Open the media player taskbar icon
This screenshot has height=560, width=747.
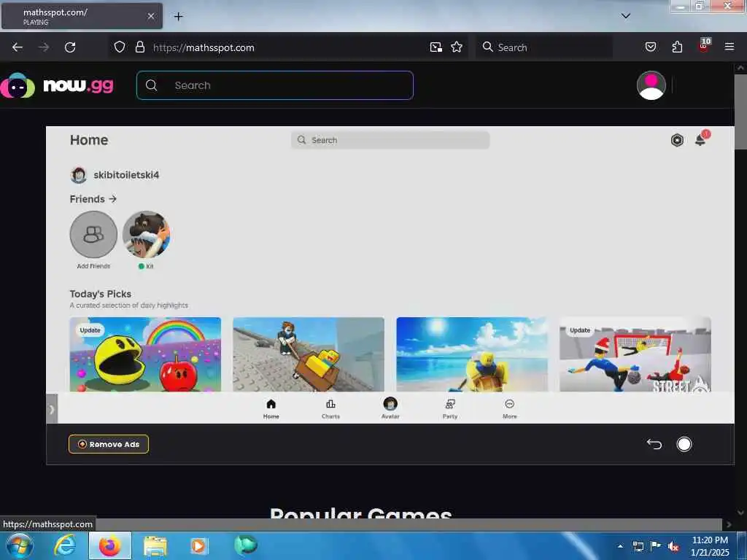pos(198,545)
